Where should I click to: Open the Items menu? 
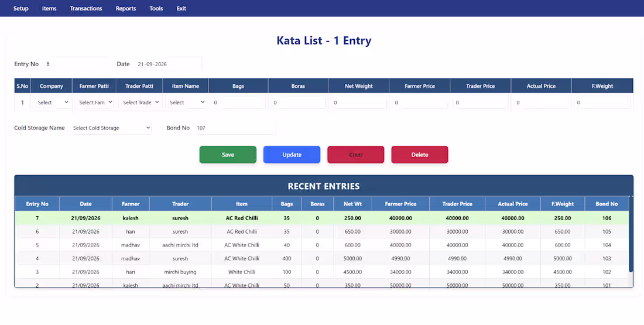[x=49, y=8]
